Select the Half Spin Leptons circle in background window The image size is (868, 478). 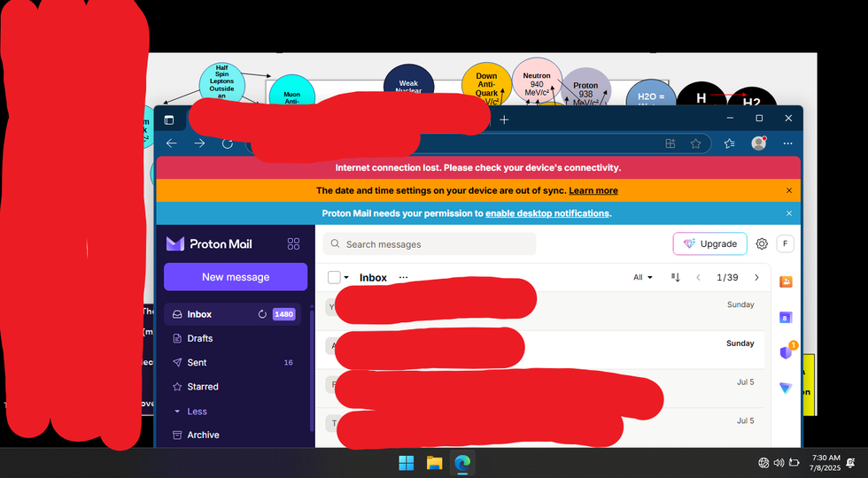[221, 83]
